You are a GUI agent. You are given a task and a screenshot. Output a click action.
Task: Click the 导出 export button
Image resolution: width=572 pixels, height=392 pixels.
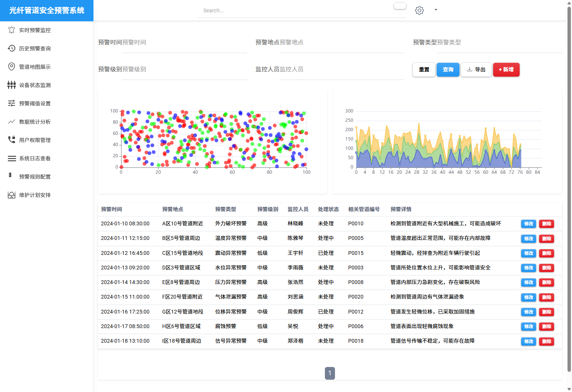coord(476,70)
